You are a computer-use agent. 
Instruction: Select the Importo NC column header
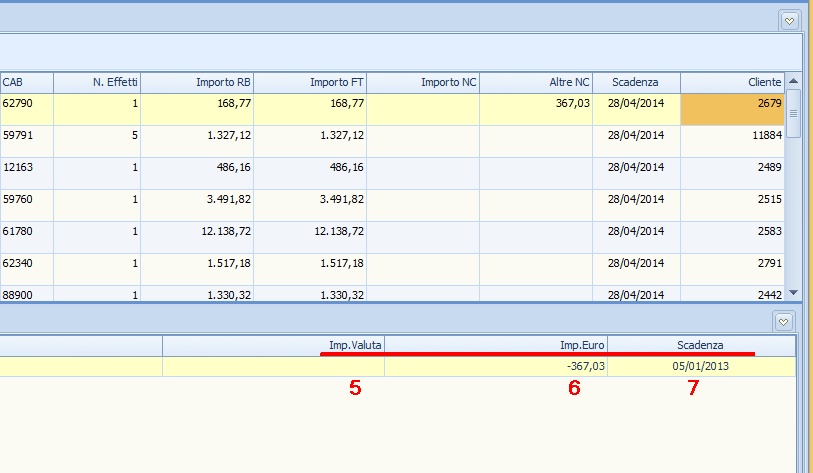pos(423,82)
